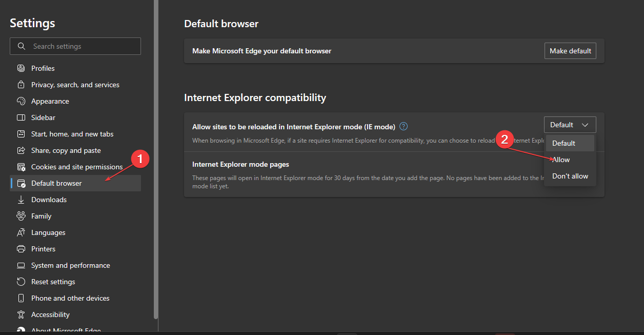
Task: Switch to Cookies and site permissions
Action: click(x=77, y=166)
